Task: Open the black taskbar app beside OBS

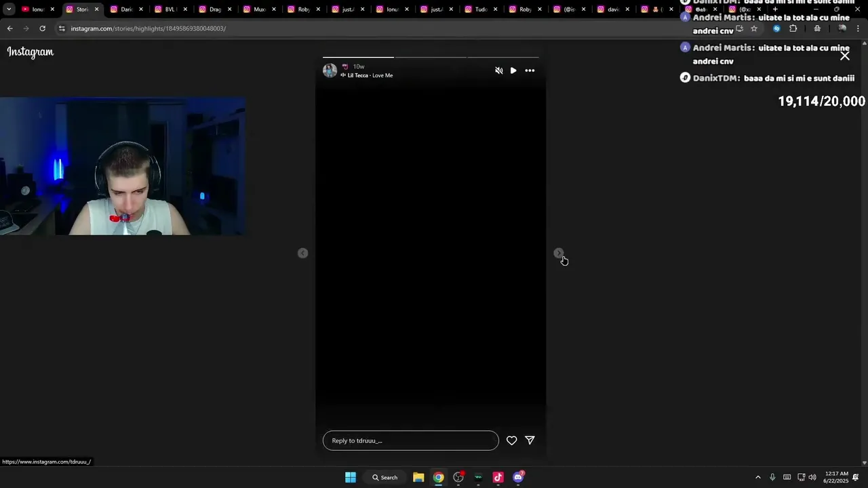Action: (x=478, y=477)
